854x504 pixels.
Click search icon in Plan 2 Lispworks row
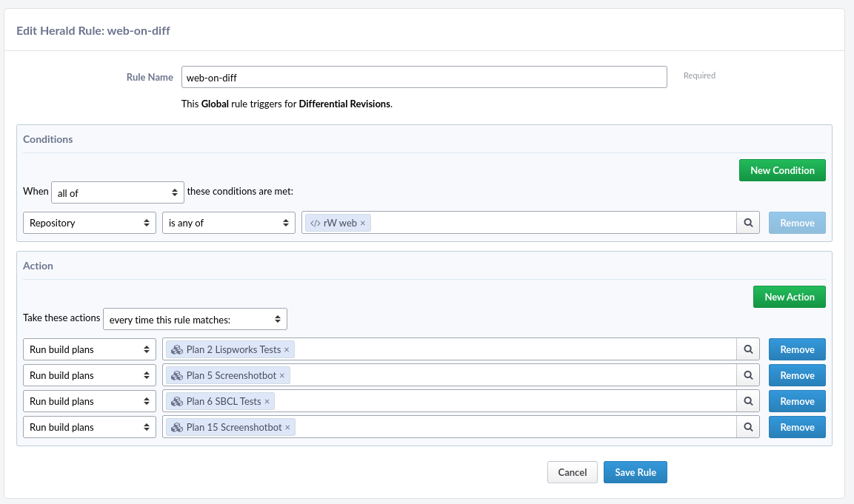click(748, 349)
